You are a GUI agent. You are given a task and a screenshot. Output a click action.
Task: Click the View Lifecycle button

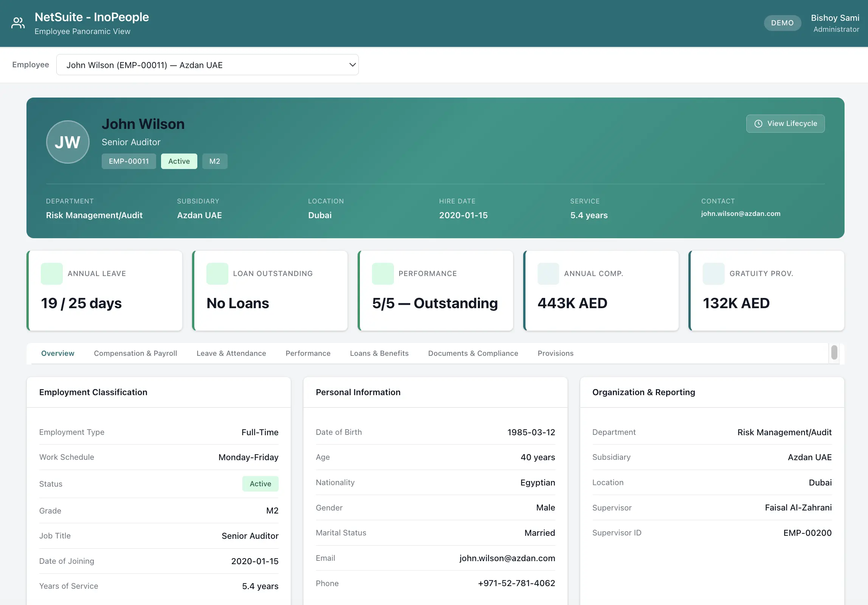[x=785, y=124]
